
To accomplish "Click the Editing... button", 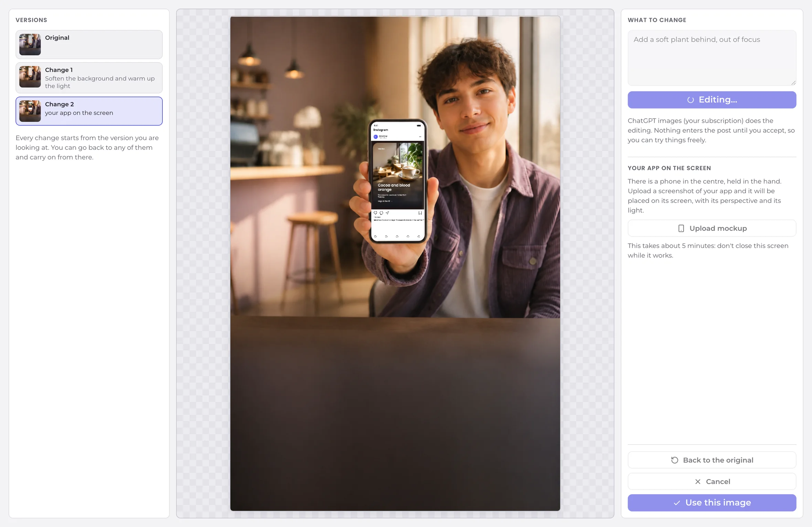I will click(x=712, y=100).
